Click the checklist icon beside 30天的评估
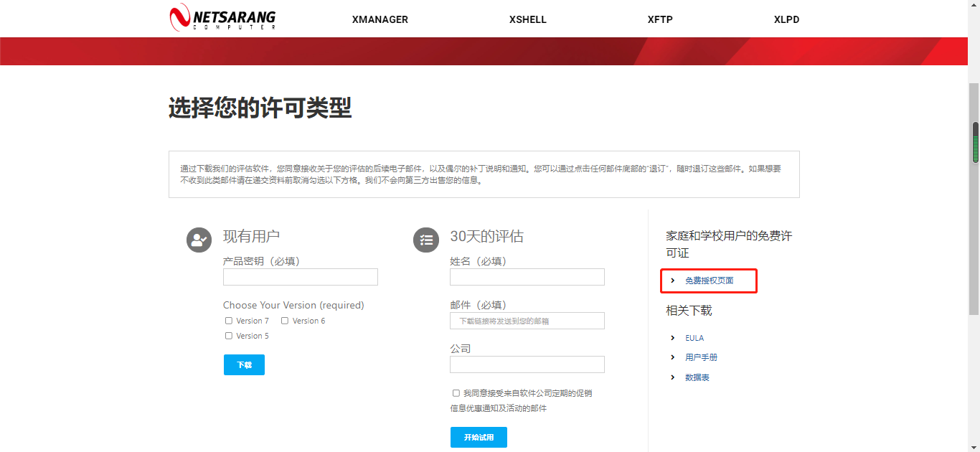This screenshot has width=980, height=452. pos(426,240)
